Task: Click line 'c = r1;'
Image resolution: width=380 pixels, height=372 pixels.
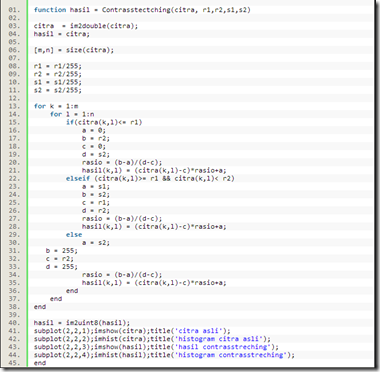Action: 96,202
